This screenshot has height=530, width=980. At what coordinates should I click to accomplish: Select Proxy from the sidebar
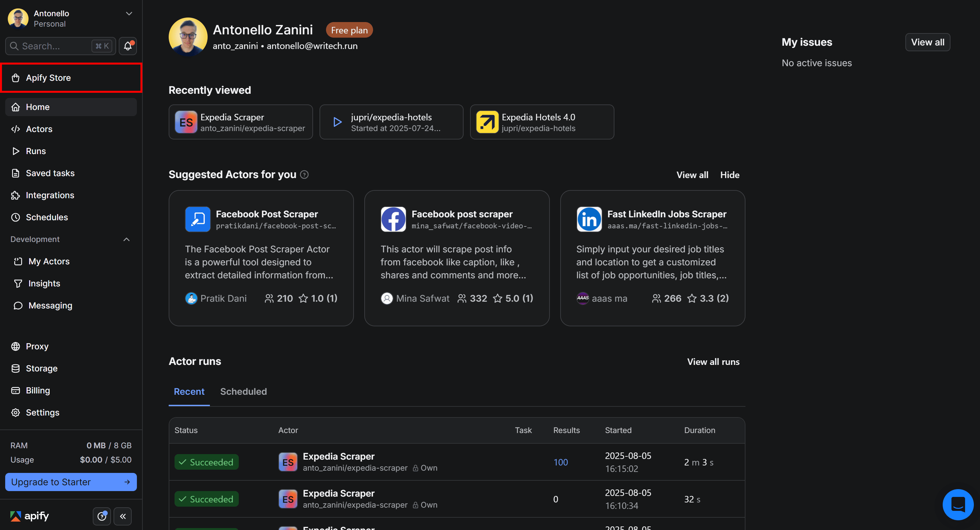pyautogui.click(x=36, y=346)
